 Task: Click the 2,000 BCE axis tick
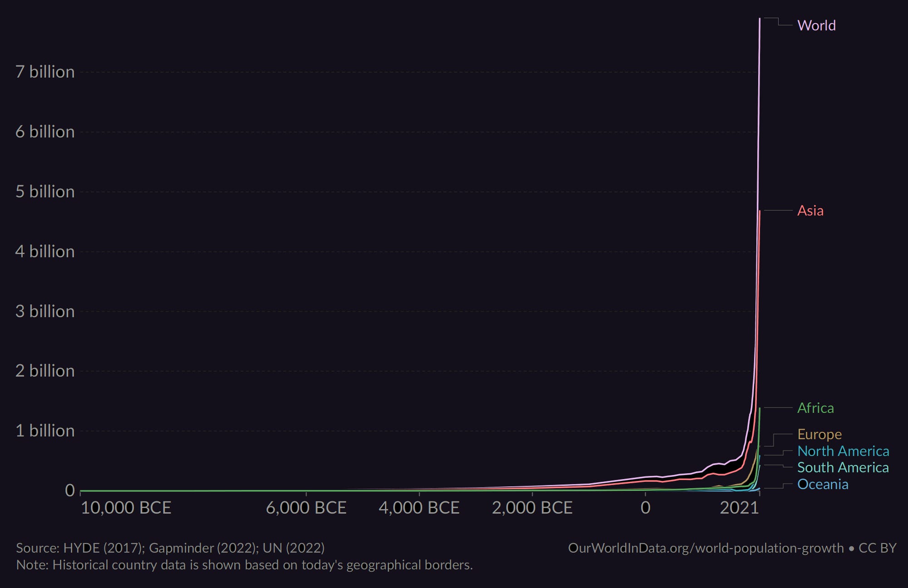(532, 508)
